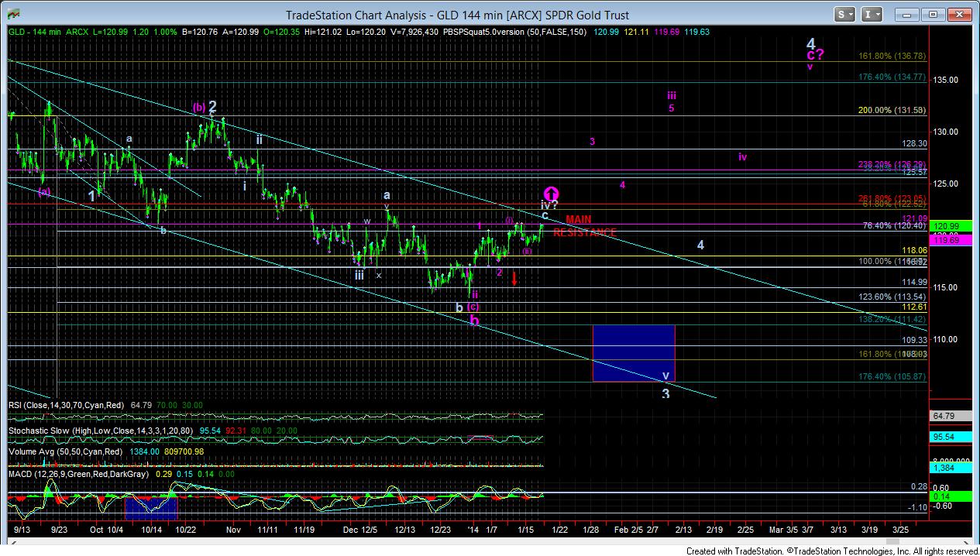Click the 123.60% (113.54) Fibonacci label

(892, 297)
